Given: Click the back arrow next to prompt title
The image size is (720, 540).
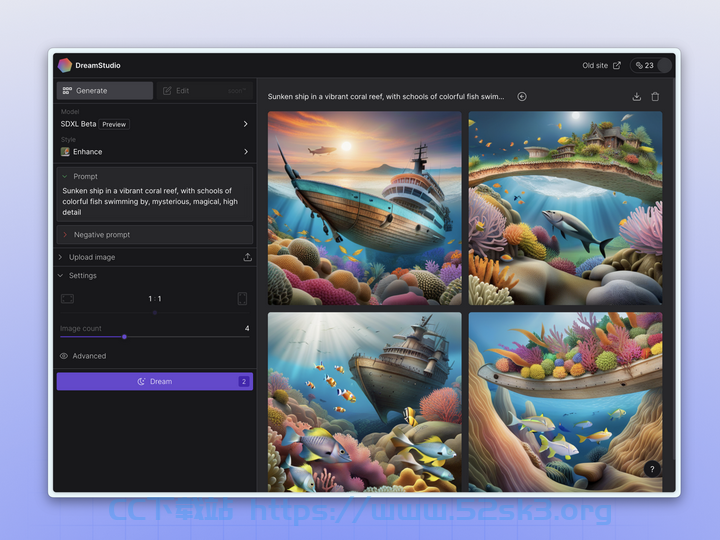Looking at the screenshot, I should pos(522,96).
